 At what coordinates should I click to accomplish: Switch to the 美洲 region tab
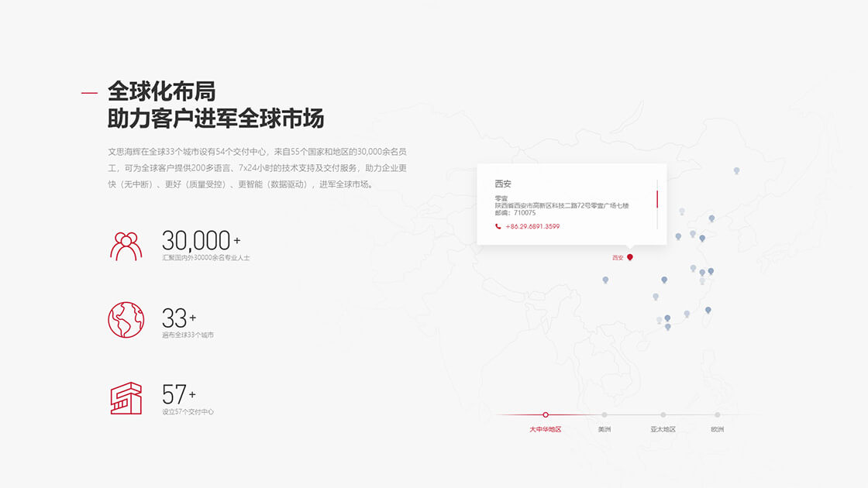click(604, 429)
